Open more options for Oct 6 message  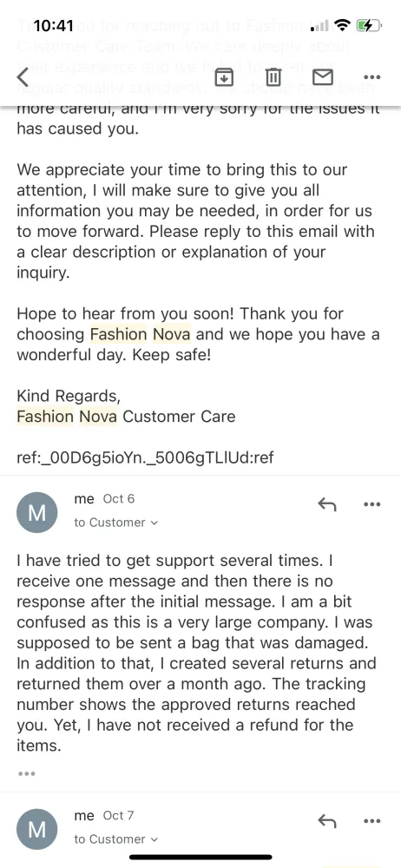point(371,504)
